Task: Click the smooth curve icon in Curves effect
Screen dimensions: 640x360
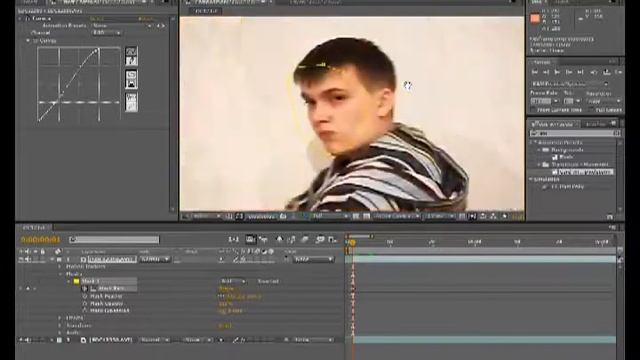Action: (131, 98)
